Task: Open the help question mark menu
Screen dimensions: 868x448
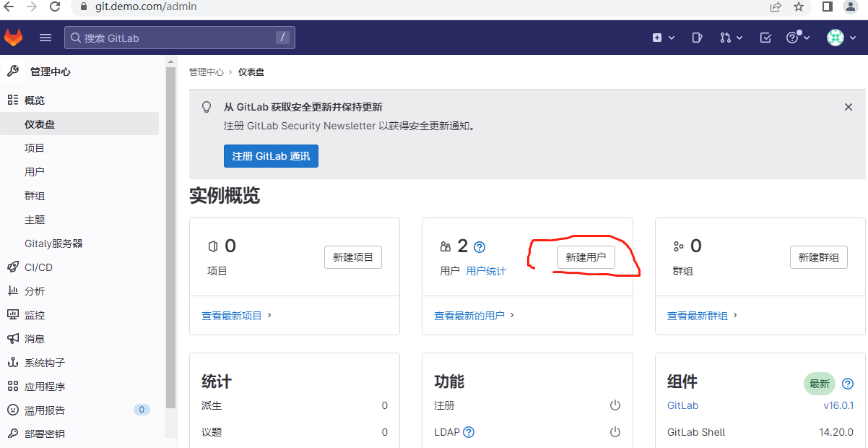Action: [x=797, y=38]
